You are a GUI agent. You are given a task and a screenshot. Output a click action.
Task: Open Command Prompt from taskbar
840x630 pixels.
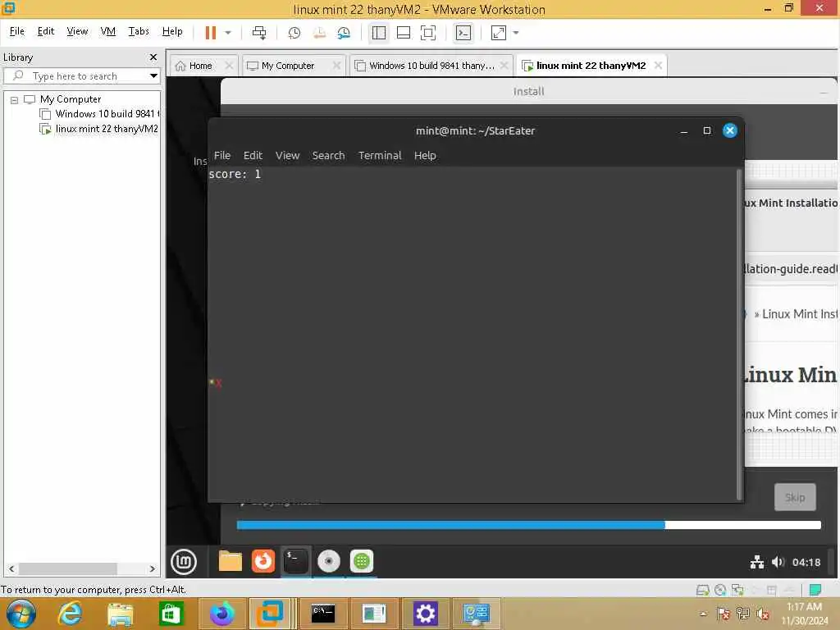click(x=323, y=614)
